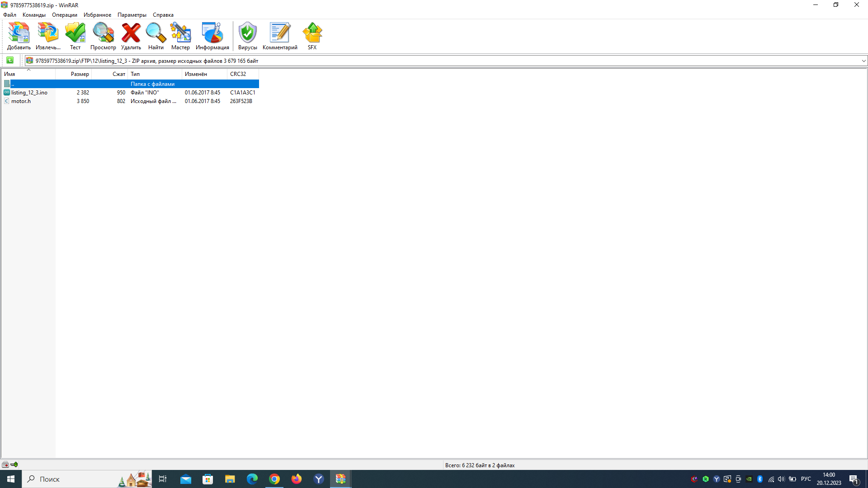Open File Explorer from taskbar
The width and height of the screenshot is (868, 488).
(230, 479)
